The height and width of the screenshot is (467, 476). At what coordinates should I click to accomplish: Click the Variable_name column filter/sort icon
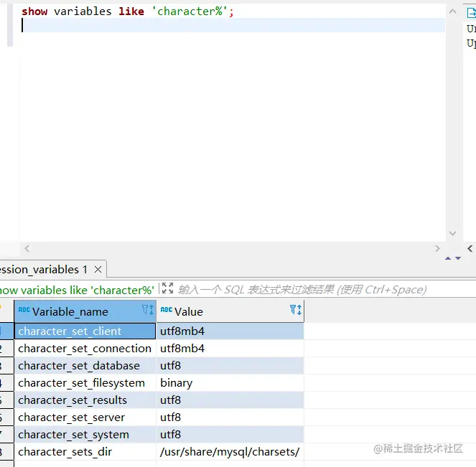[148, 310]
